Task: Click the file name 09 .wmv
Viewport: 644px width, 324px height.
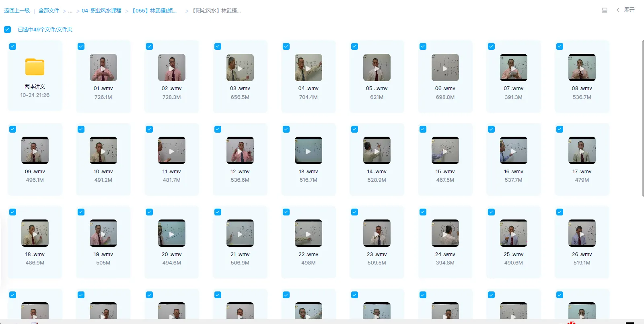Action: point(35,172)
